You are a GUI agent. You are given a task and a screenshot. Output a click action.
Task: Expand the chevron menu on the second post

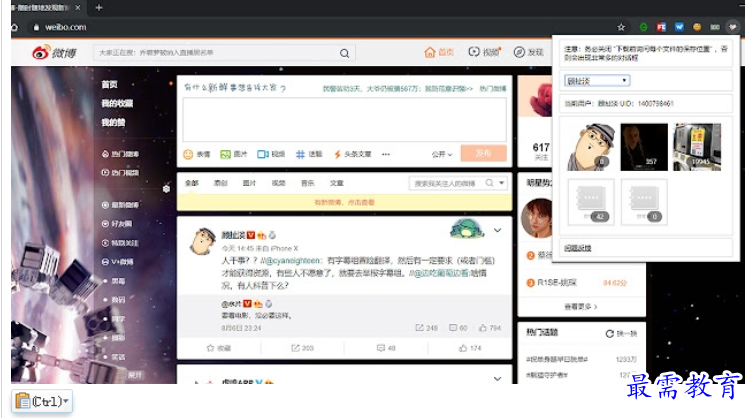497,378
